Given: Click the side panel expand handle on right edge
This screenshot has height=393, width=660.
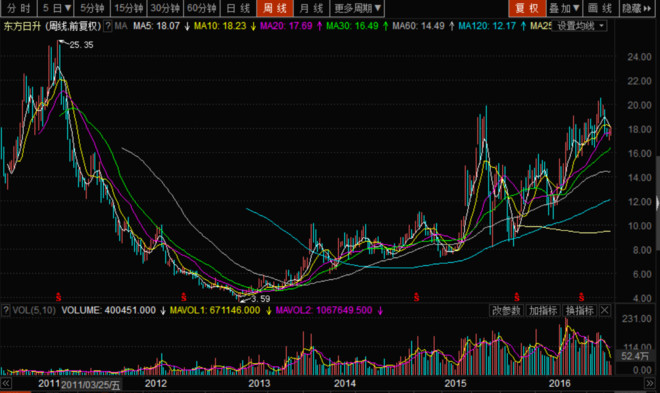Looking at the screenshot, I should (x=657, y=204).
